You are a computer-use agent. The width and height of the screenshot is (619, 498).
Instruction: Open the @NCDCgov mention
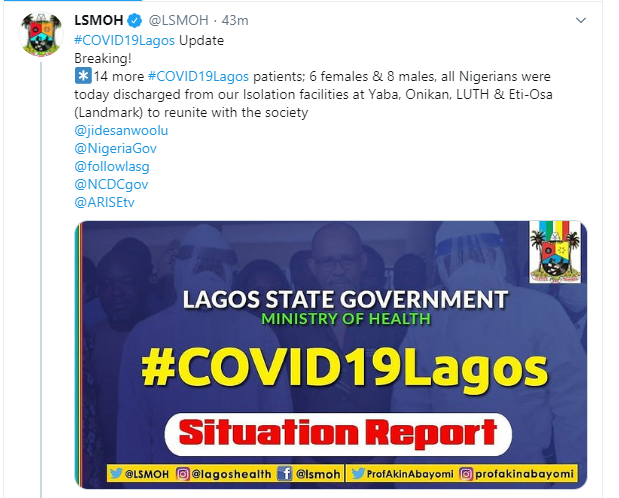[x=111, y=184]
